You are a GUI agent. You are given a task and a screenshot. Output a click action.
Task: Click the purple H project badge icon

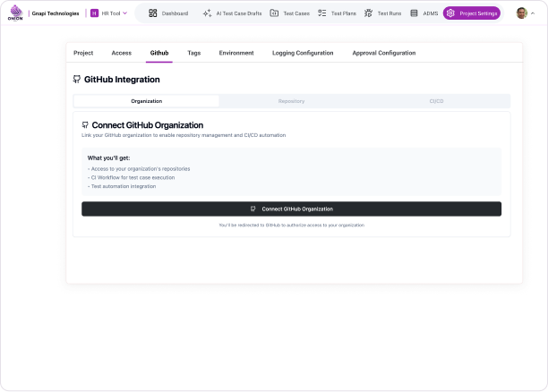tap(94, 13)
